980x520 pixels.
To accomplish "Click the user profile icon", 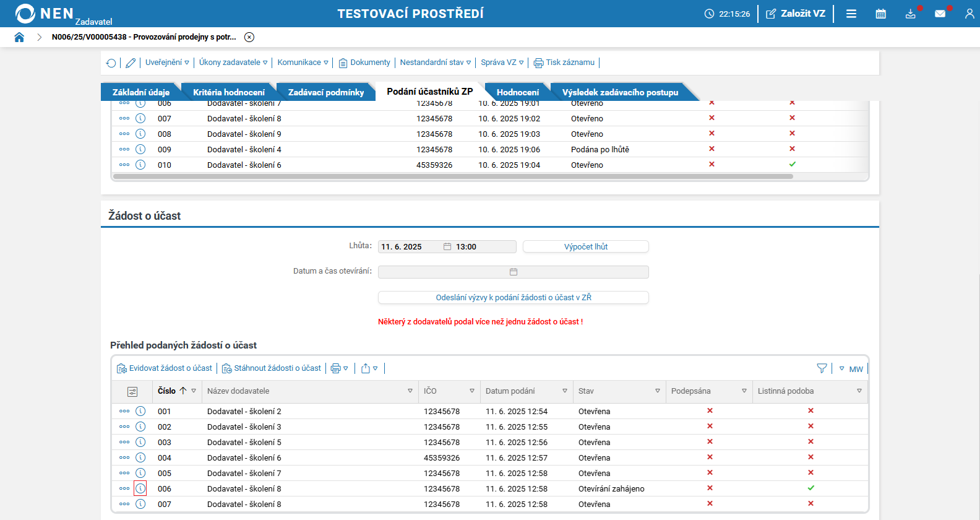I will pyautogui.click(x=969, y=14).
